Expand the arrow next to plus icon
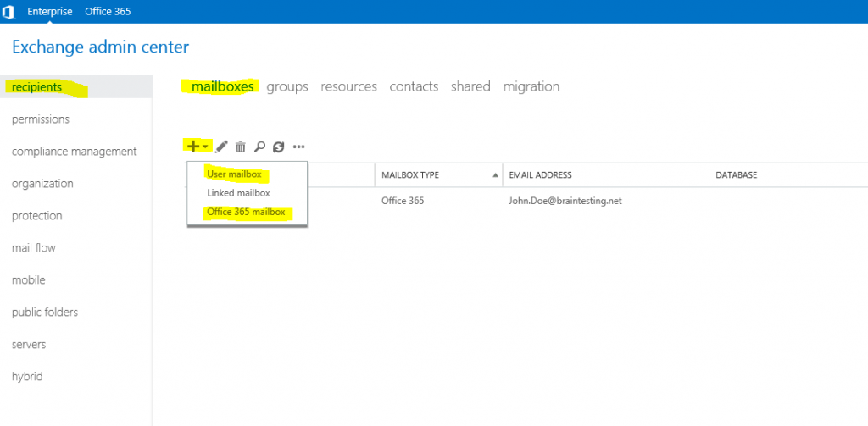The image size is (868, 426). [x=205, y=147]
